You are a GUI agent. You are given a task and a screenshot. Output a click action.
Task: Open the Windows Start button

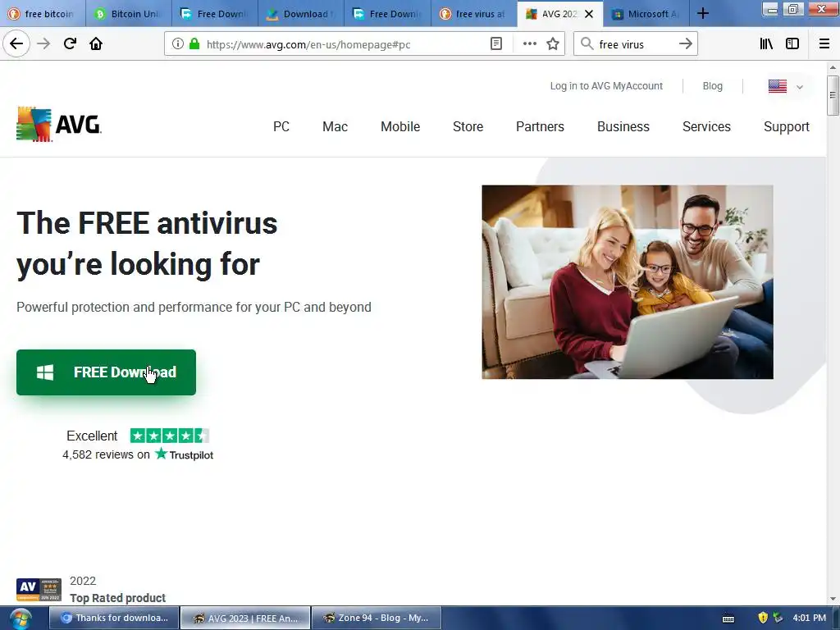point(21,619)
